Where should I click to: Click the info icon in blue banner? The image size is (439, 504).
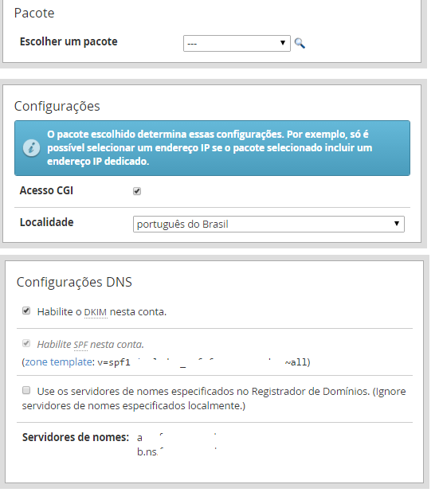coord(31,148)
